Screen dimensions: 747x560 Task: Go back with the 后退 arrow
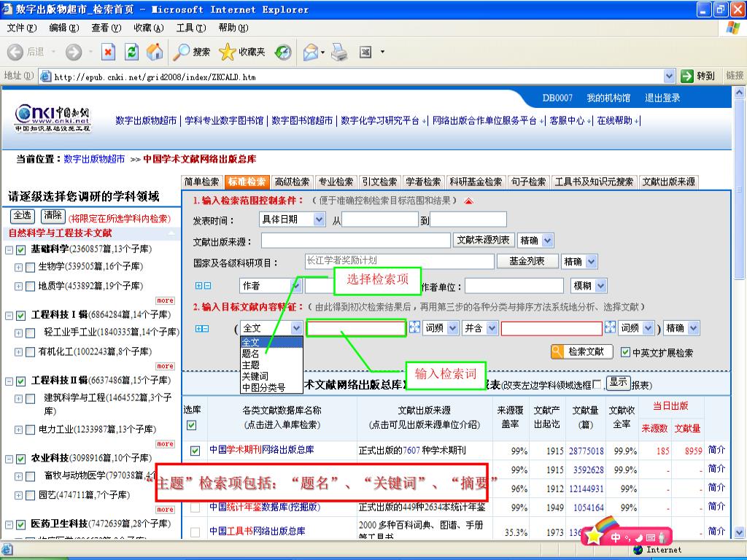pyautogui.click(x=15, y=52)
